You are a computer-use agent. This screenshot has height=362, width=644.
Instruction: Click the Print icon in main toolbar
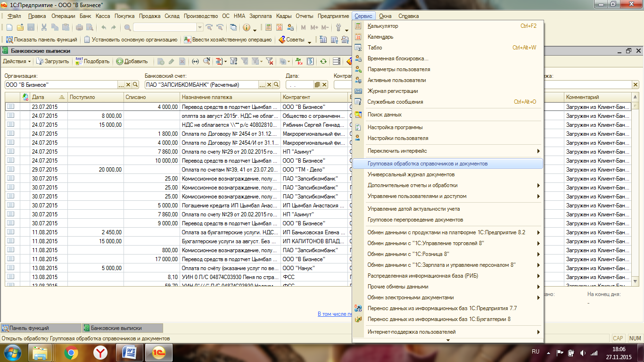pyautogui.click(x=80, y=27)
